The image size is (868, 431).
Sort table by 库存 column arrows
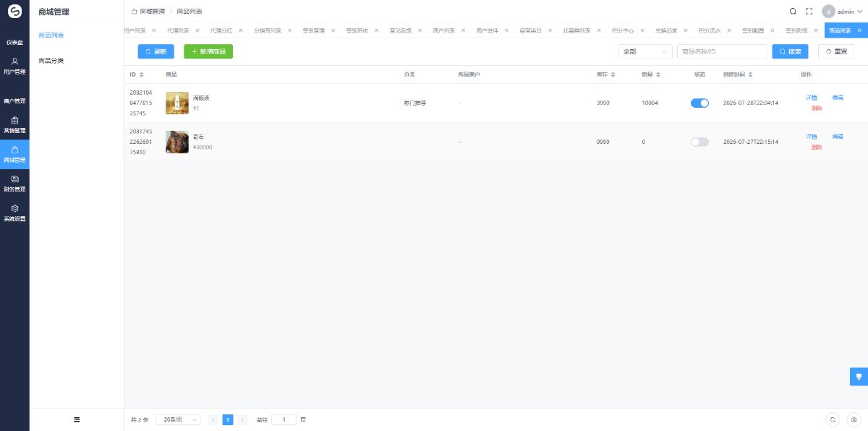tap(613, 74)
